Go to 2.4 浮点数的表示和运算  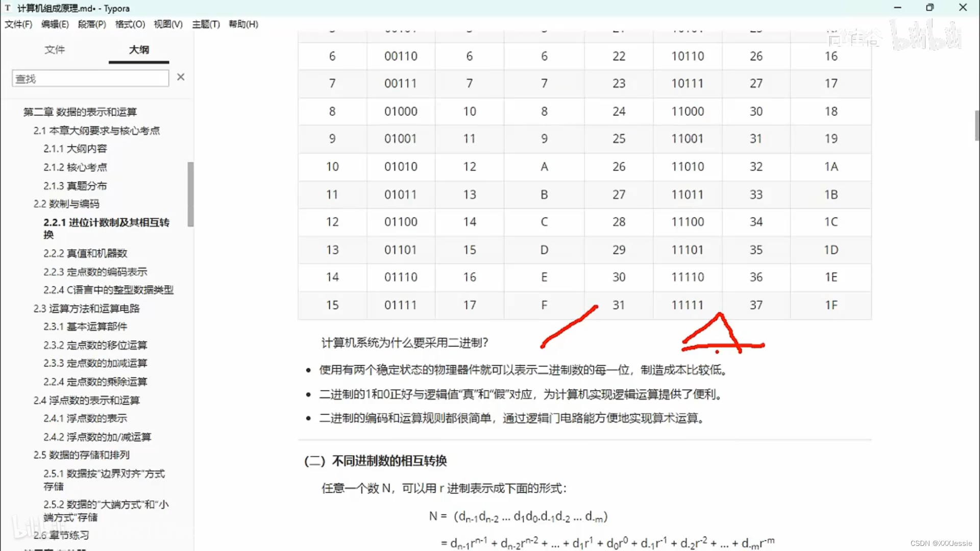click(86, 400)
